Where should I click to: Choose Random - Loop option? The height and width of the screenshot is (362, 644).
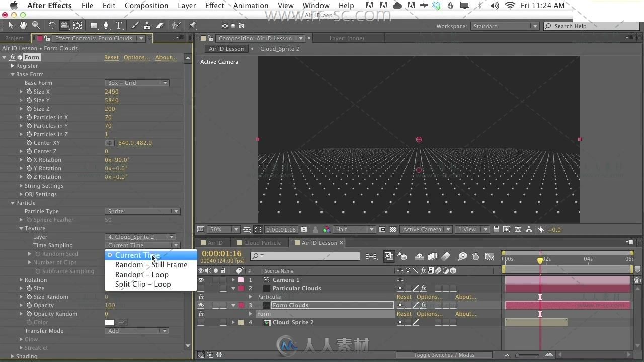click(151, 275)
